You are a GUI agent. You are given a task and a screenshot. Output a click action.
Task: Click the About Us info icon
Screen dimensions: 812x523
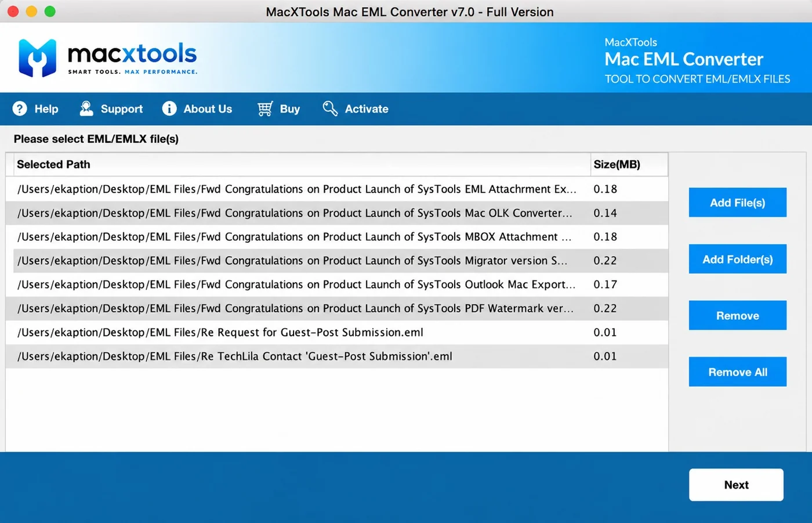pyautogui.click(x=169, y=109)
